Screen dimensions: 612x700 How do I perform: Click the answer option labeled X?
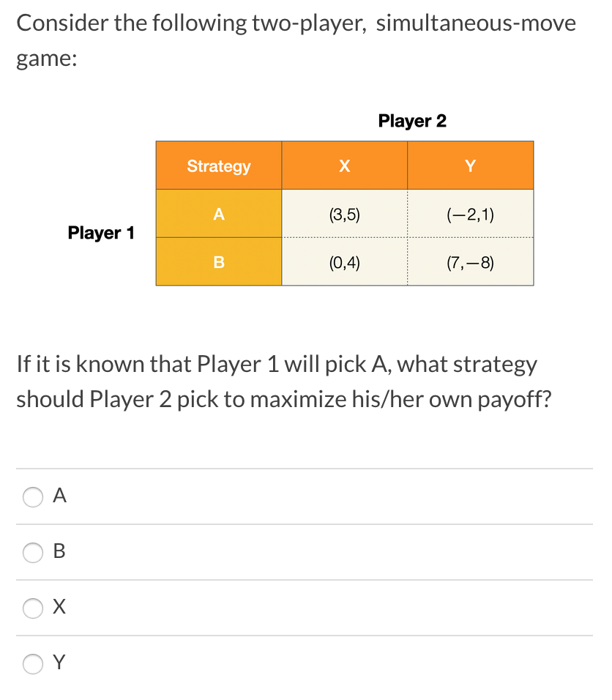coord(58,607)
